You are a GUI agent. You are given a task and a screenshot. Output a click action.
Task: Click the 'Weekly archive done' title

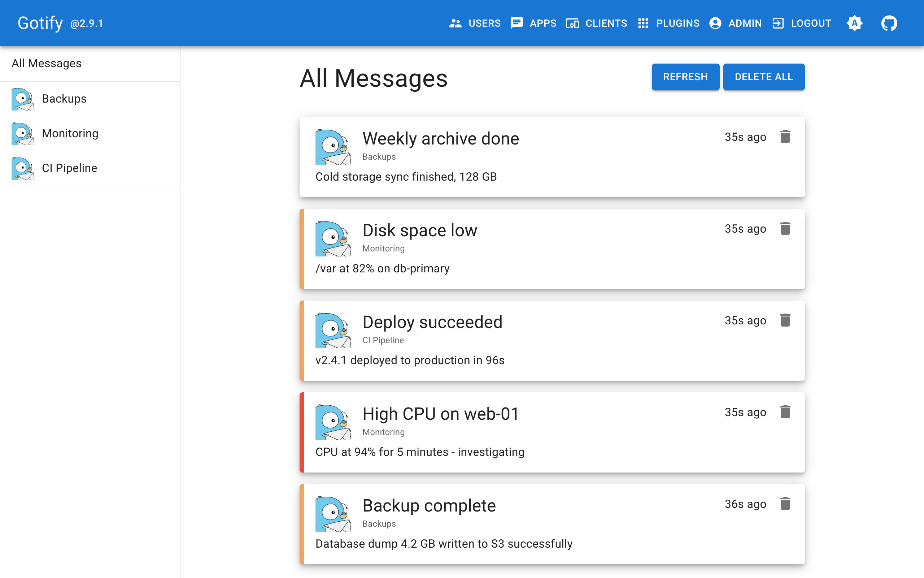click(x=441, y=139)
